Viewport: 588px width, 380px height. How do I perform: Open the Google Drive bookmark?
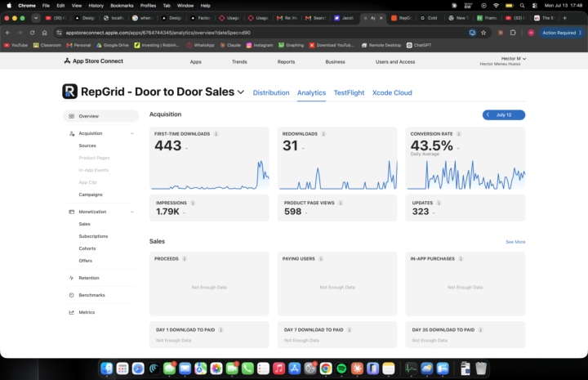(113, 45)
